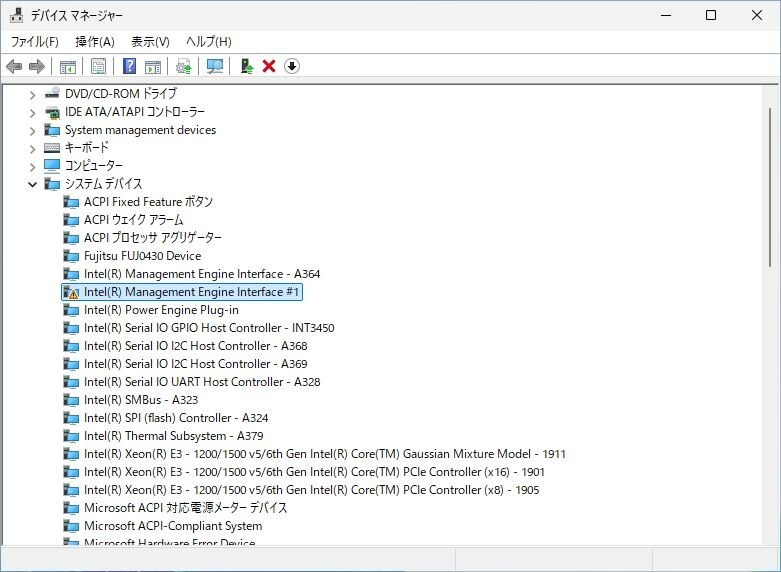The image size is (781, 572).
Task: Select Microsoft Hardware Error Device row
Action: tap(170, 542)
